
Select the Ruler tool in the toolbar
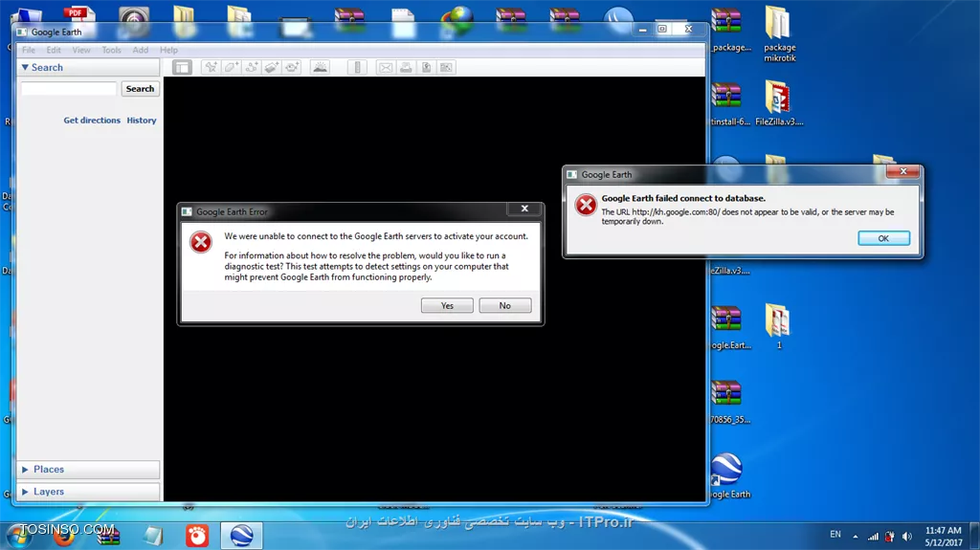point(357,68)
